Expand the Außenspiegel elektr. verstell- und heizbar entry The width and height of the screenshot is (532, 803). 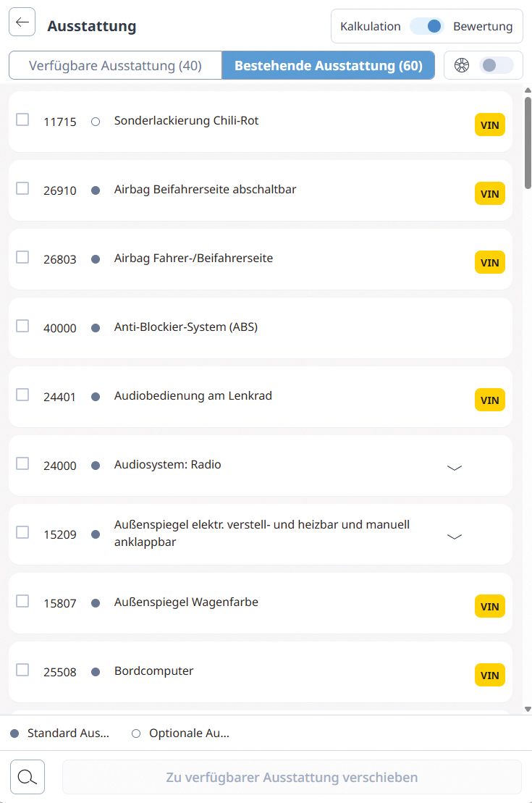(x=455, y=537)
